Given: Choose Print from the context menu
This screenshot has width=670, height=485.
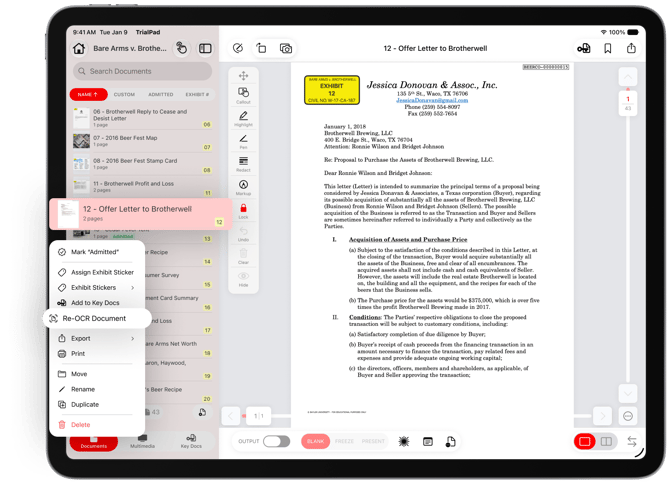Looking at the screenshot, I should (x=97, y=354).
